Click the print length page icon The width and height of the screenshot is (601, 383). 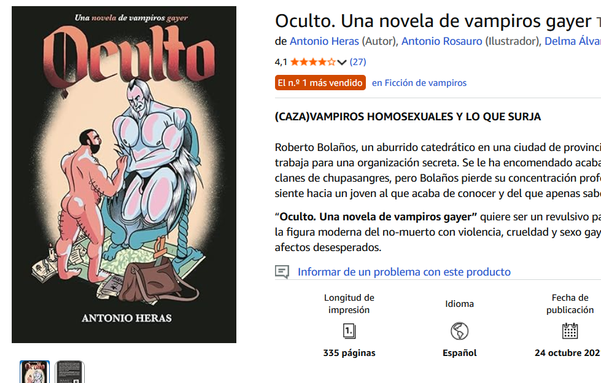[x=349, y=331]
